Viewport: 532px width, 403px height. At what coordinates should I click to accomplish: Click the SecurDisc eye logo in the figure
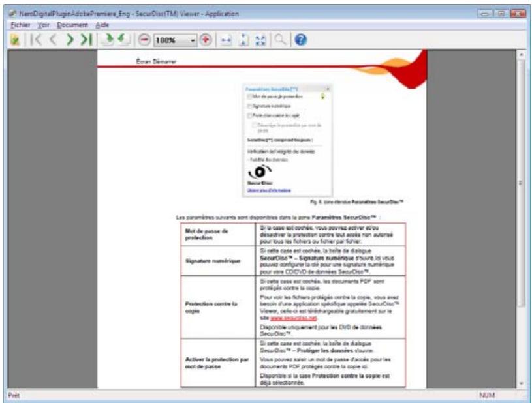tap(260, 172)
